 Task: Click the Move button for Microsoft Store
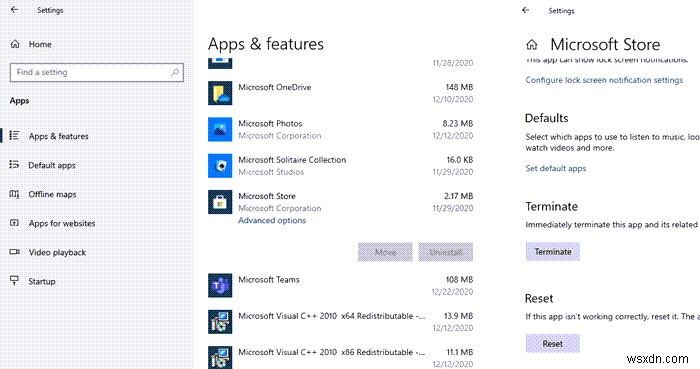[x=385, y=252]
